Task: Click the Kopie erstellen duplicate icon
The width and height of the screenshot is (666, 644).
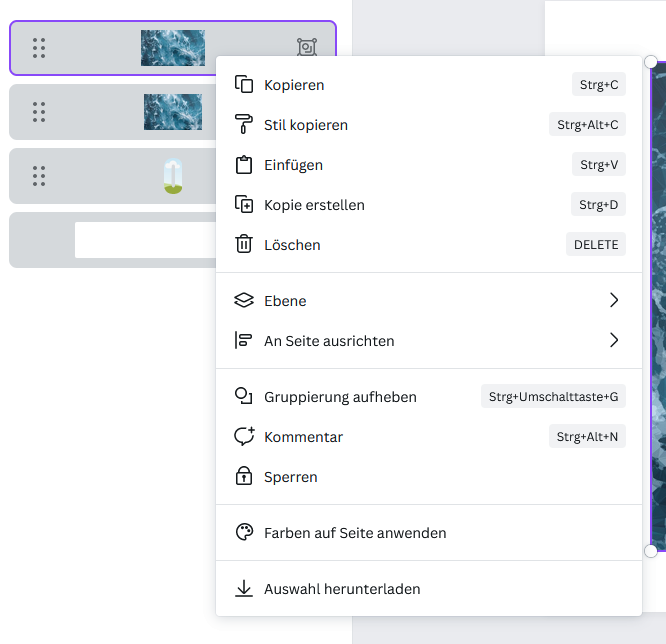Action: pyautogui.click(x=244, y=205)
